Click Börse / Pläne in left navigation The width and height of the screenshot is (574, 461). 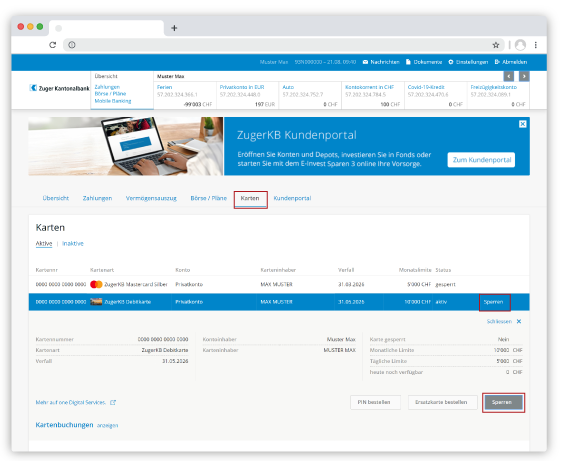tap(110, 94)
